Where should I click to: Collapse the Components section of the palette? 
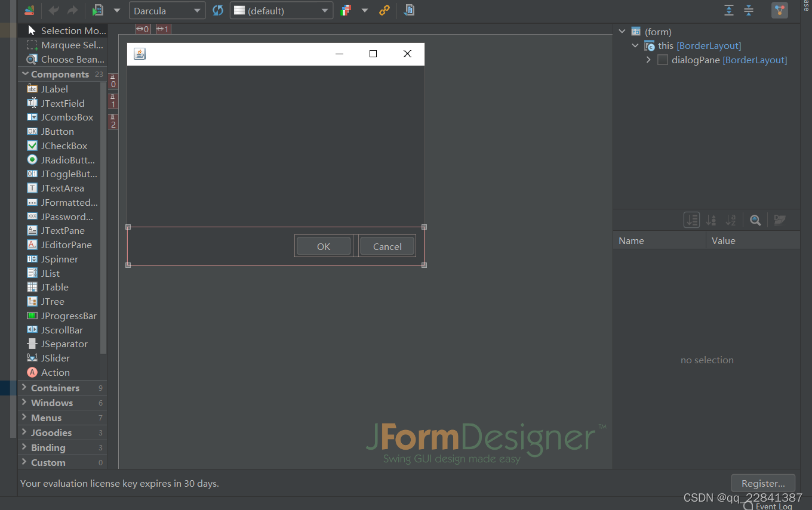[24, 74]
